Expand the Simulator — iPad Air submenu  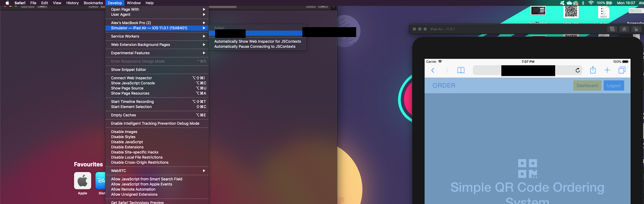[x=157, y=28]
